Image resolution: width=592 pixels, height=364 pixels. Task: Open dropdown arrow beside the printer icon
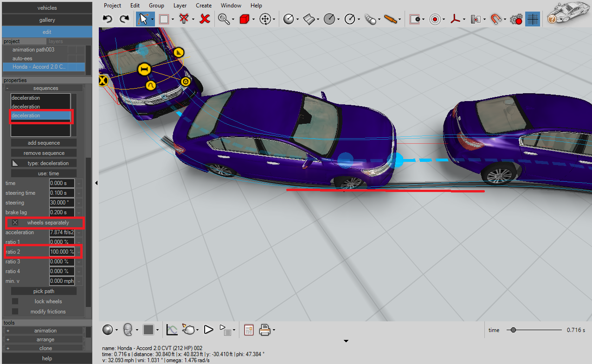[x=274, y=330]
